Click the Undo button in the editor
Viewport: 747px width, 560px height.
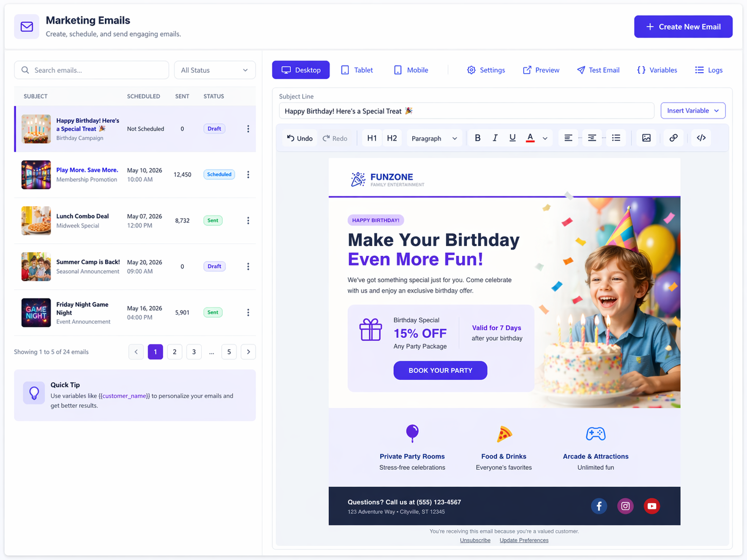299,138
